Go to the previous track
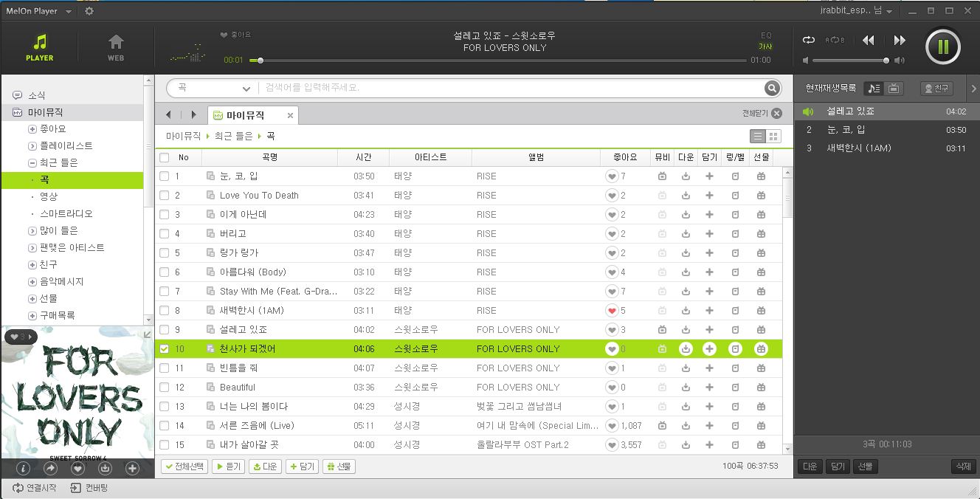This screenshot has height=499, width=980. [869, 41]
